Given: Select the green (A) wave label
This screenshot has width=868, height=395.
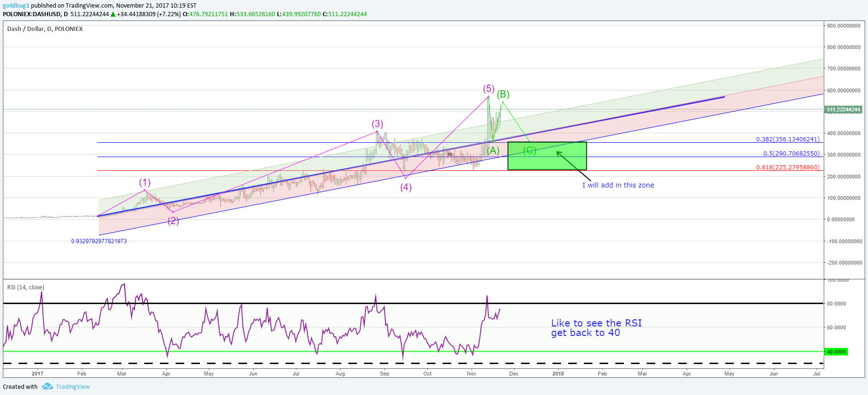Looking at the screenshot, I should point(493,151).
